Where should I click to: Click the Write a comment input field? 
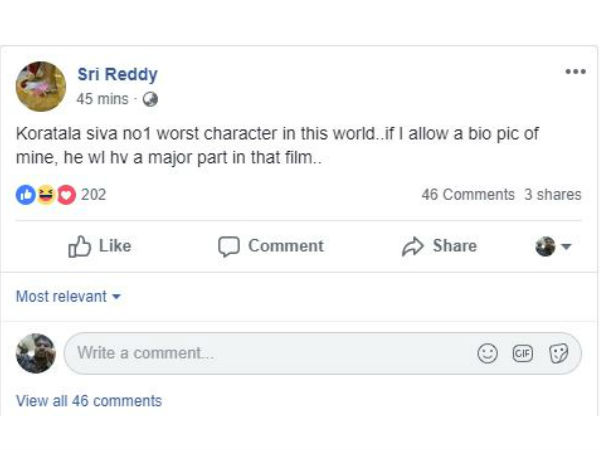(260, 353)
